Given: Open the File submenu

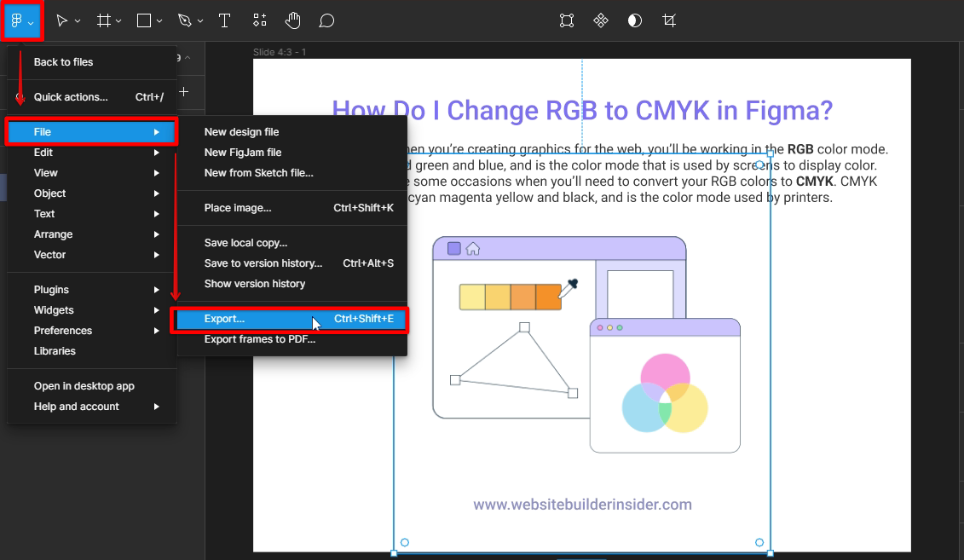Looking at the screenshot, I should point(91,131).
